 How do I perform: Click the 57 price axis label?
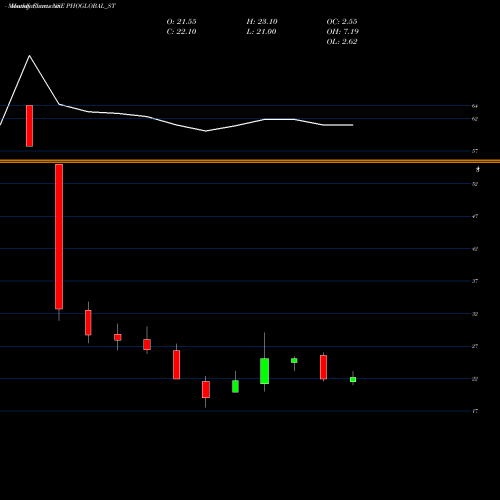[x=475, y=151]
